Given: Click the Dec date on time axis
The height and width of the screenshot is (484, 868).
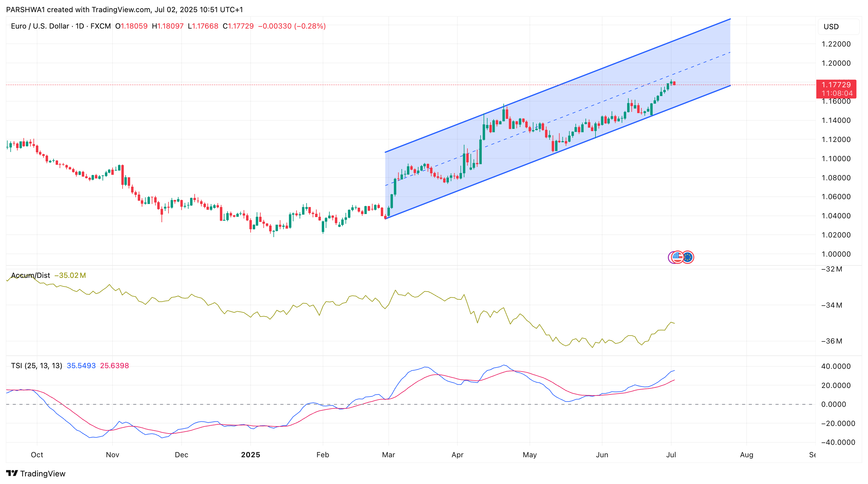Looking at the screenshot, I should pyautogui.click(x=181, y=455).
